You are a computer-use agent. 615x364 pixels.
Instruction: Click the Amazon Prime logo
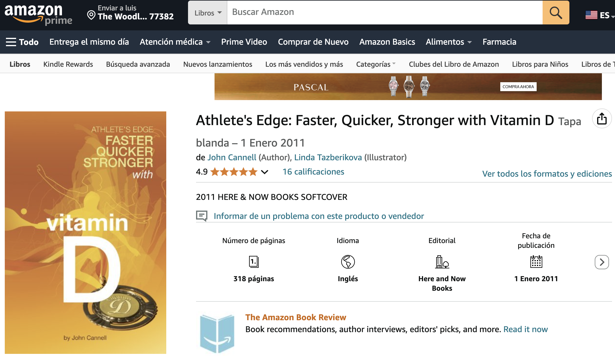[x=38, y=14]
